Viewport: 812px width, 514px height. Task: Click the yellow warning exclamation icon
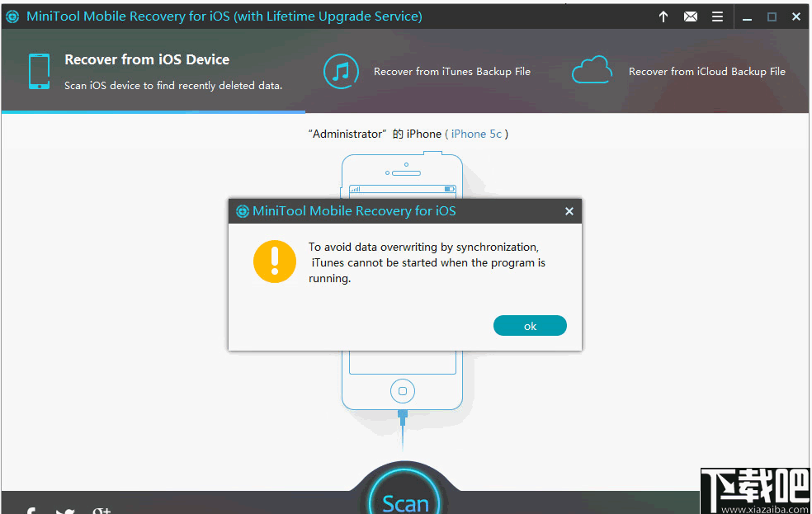pos(275,262)
